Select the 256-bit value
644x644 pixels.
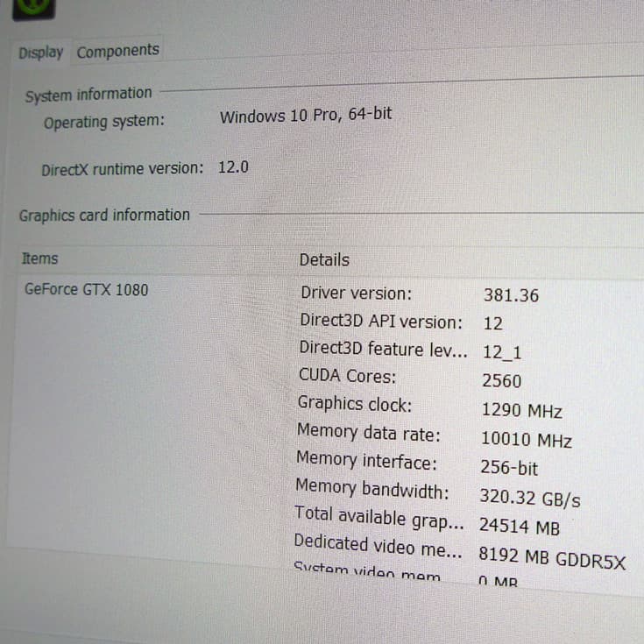509,468
